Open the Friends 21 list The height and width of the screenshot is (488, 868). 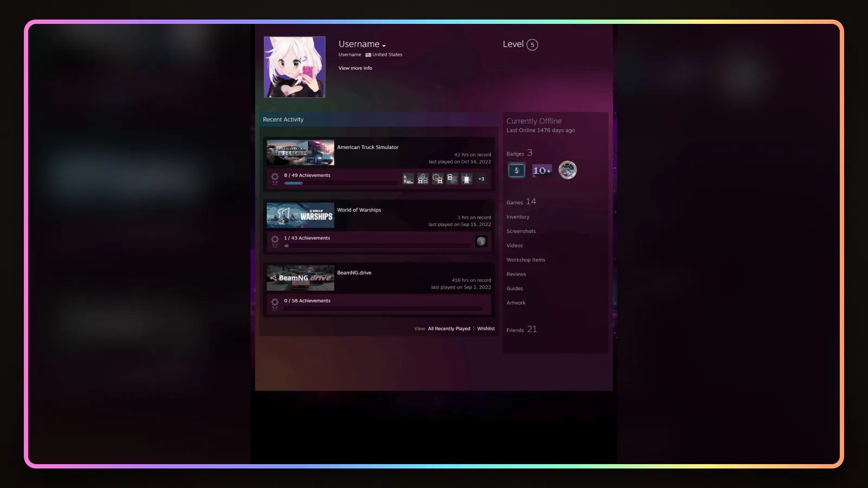point(522,330)
